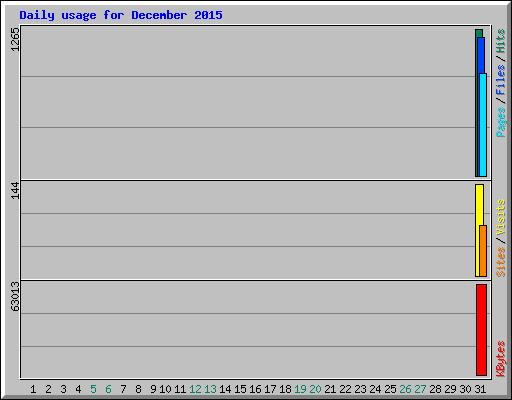Click day 1 on the x-axis
This screenshot has height=400, width=512.
pos(33,389)
